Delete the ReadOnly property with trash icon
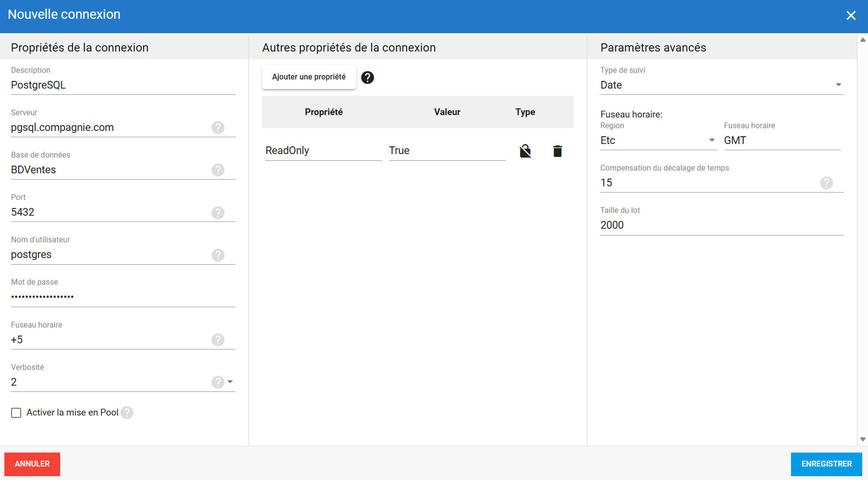The image size is (868, 480). coord(557,151)
